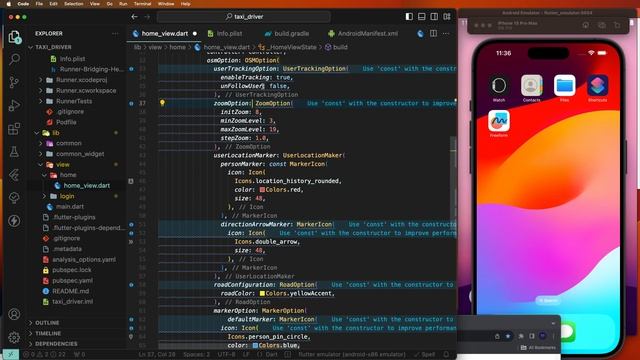Image resolution: width=640 pixels, height=360 pixels.
Task: Click the simulator Home button icon
Action: pos(586,25)
